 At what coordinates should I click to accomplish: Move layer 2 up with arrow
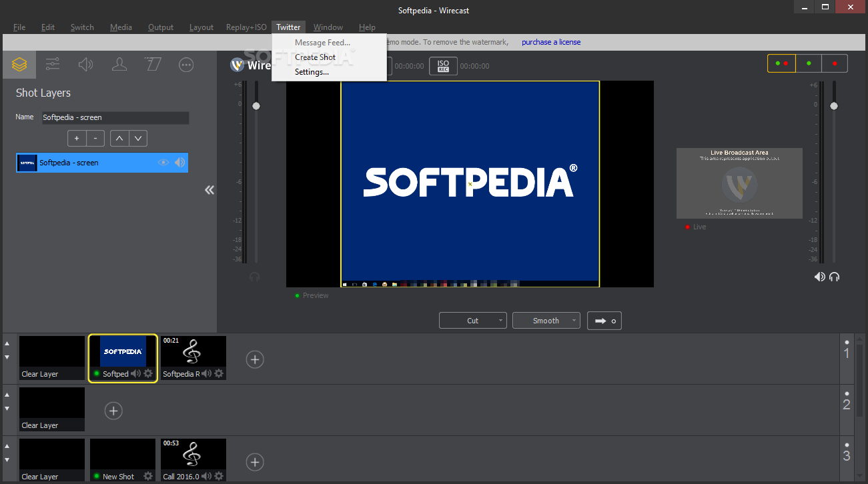(7, 395)
